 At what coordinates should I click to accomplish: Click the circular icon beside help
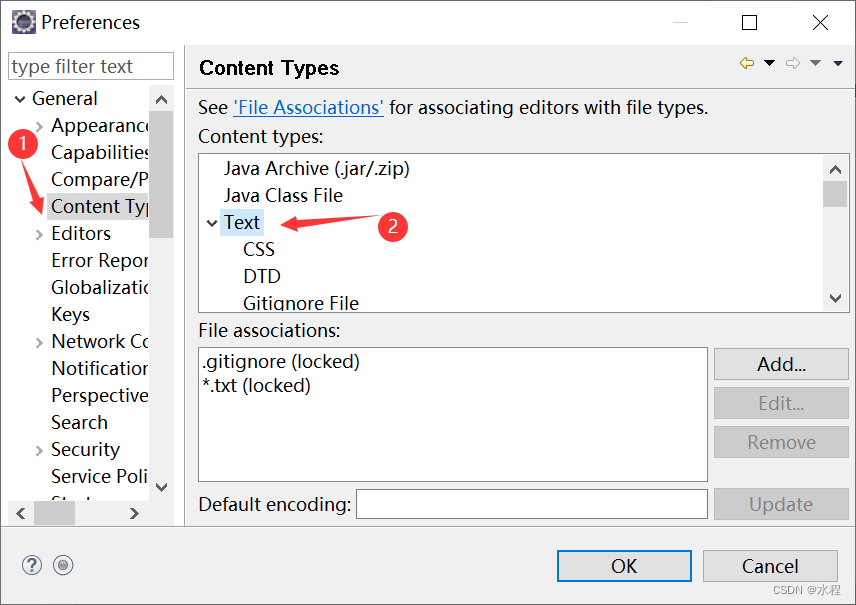coord(62,565)
